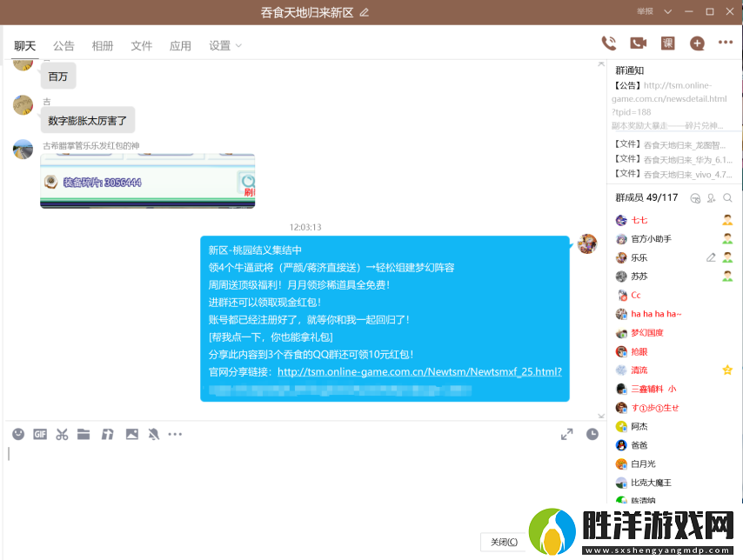The height and width of the screenshot is (560, 743).
Task: Open the 文件 tab
Action: (141, 45)
